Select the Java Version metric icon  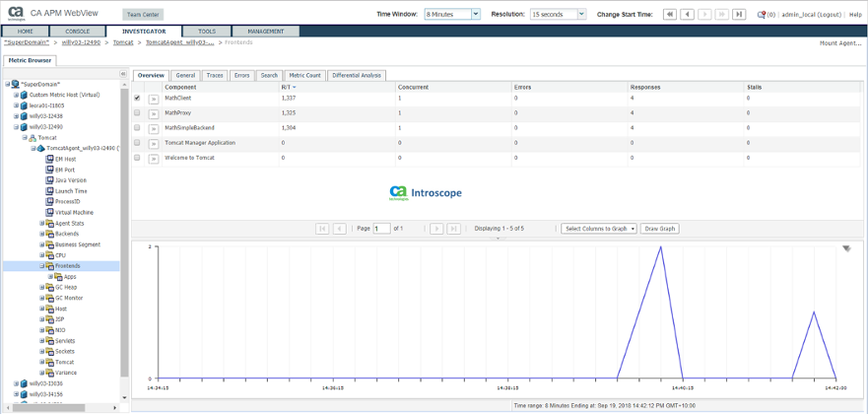tap(49, 180)
